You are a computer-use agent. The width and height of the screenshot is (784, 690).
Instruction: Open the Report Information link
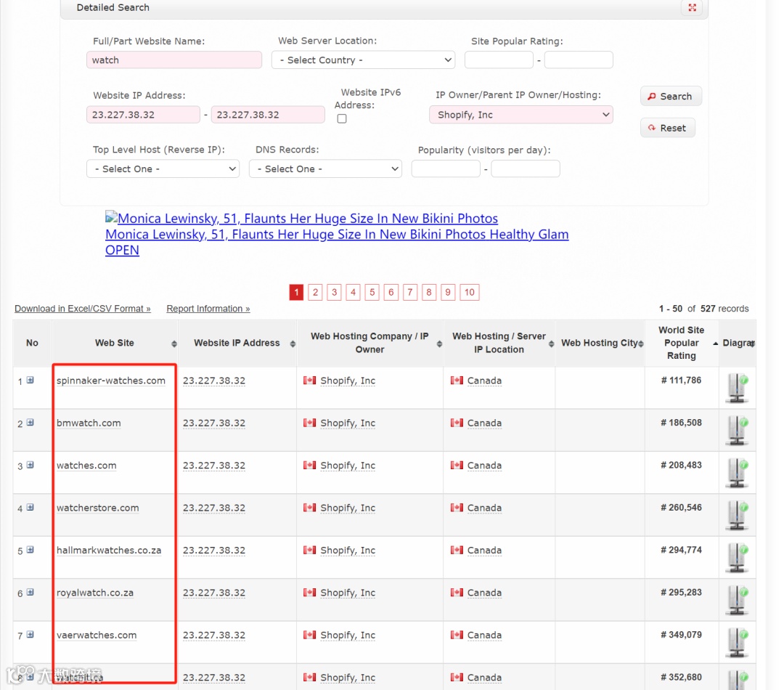pyautogui.click(x=208, y=309)
